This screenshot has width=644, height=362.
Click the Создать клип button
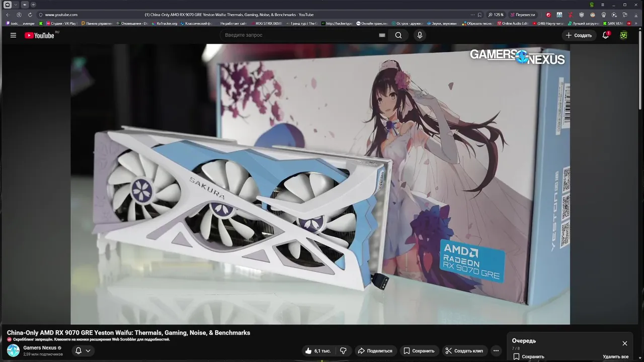pyautogui.click(x=465, y=351)
